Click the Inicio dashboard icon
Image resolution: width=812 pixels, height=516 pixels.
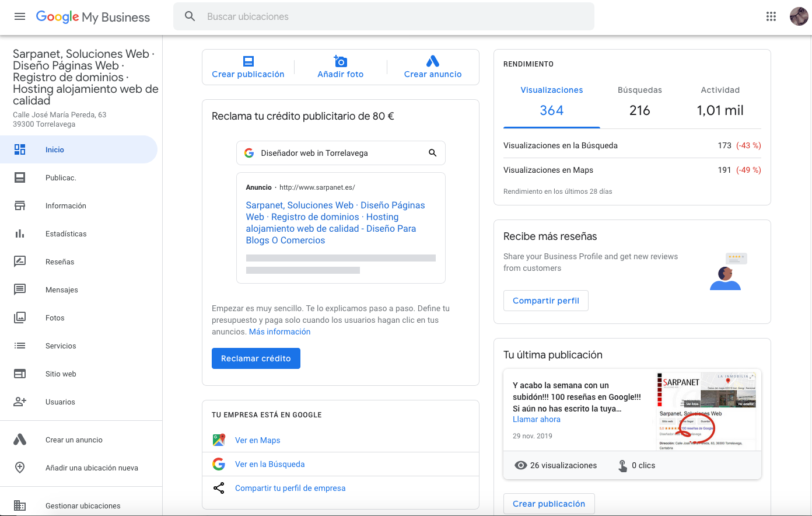coord(20,149)
